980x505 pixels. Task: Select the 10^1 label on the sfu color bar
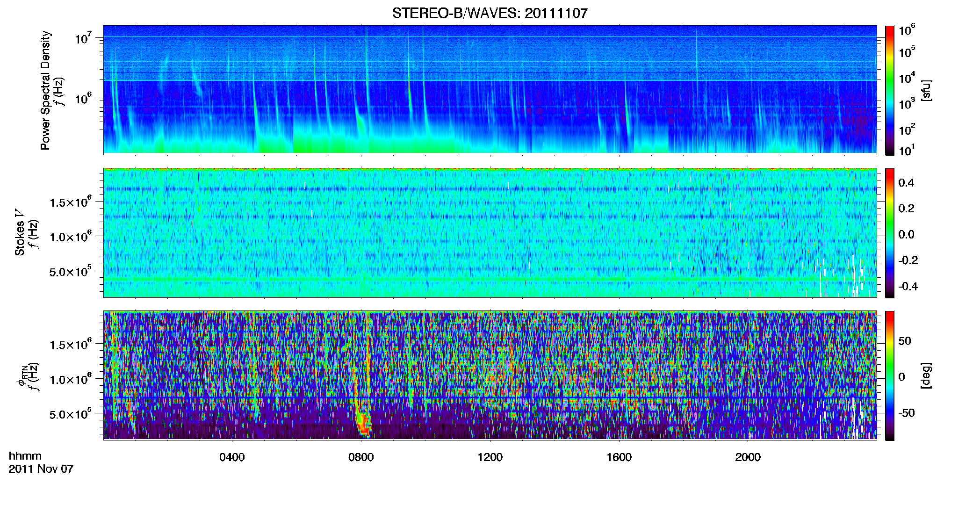[907, 151]
